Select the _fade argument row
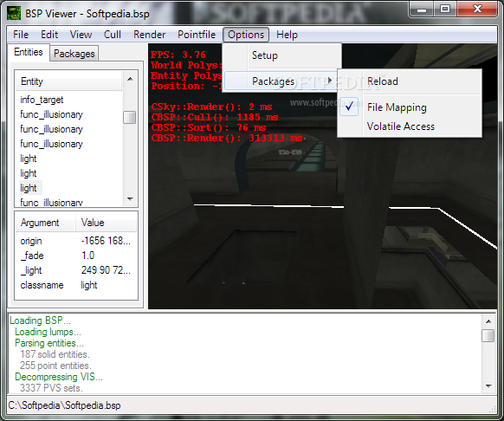 (76, 256)
